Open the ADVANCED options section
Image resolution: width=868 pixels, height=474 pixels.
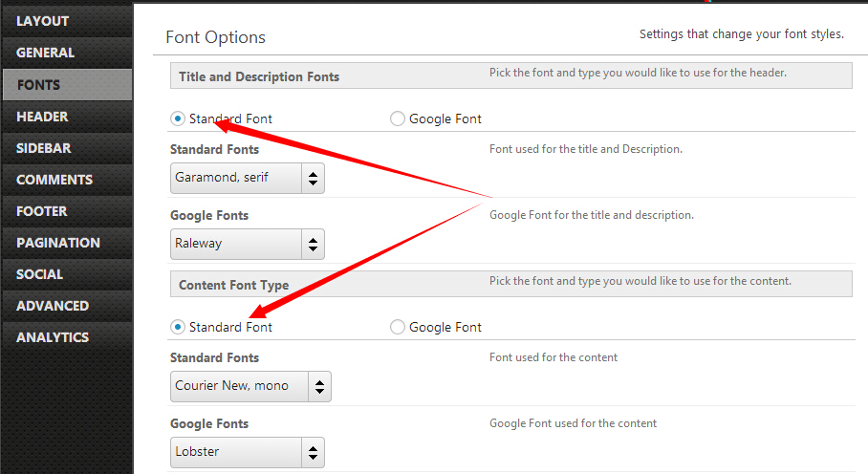pyautogui.click(x=53, y=306)
